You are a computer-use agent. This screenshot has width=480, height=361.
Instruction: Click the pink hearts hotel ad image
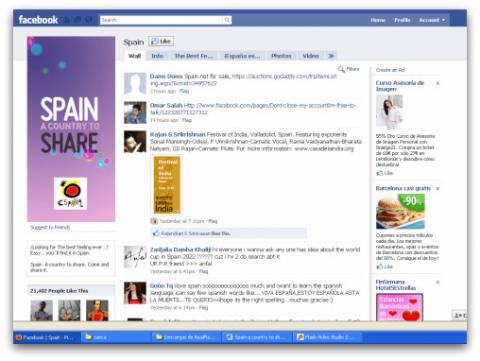point(399,307)
